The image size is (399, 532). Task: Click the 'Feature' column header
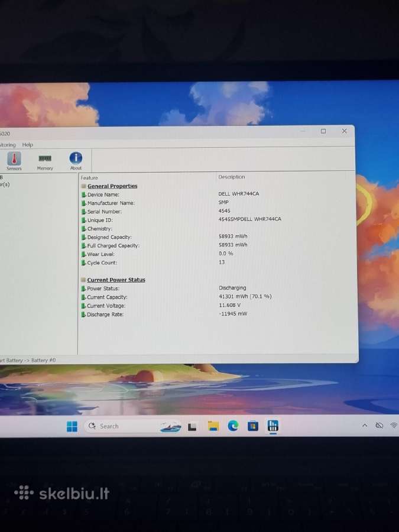pos(89,178)
